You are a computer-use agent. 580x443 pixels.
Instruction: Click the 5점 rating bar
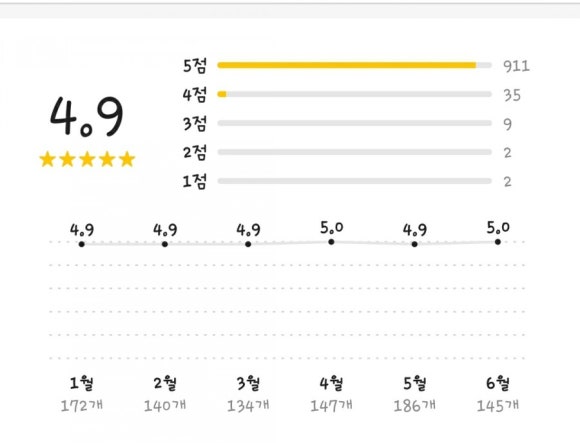[x=354, y=65]
